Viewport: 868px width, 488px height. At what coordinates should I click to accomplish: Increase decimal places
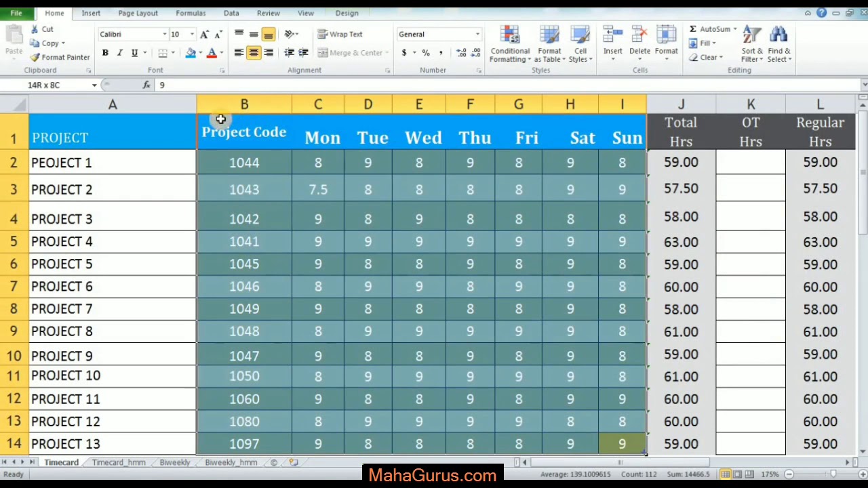[462, 53]
